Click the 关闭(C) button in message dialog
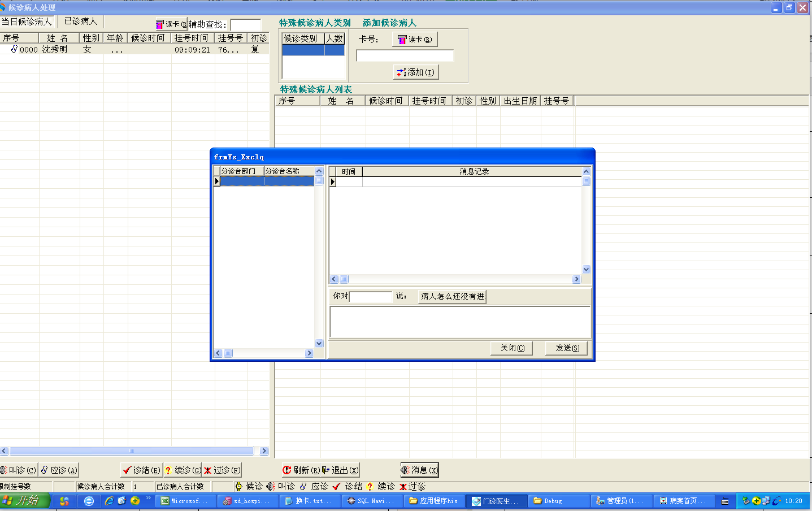812x511 pixels. 513,348
